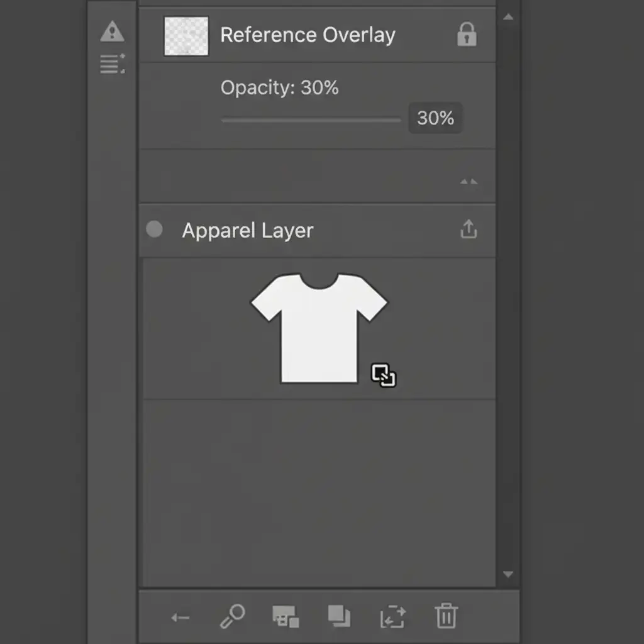Screen dimensions: 644x644
Task: Open the list options icon in sidebar
Action: 112,64
